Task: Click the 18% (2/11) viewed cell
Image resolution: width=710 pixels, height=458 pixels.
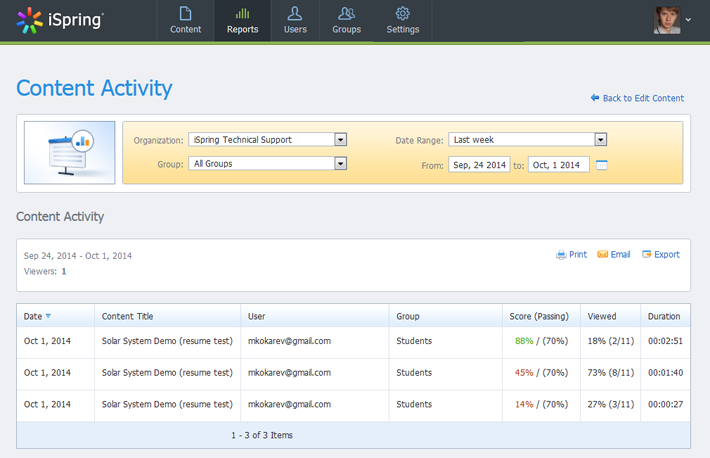Action: [x=610, y=341]
